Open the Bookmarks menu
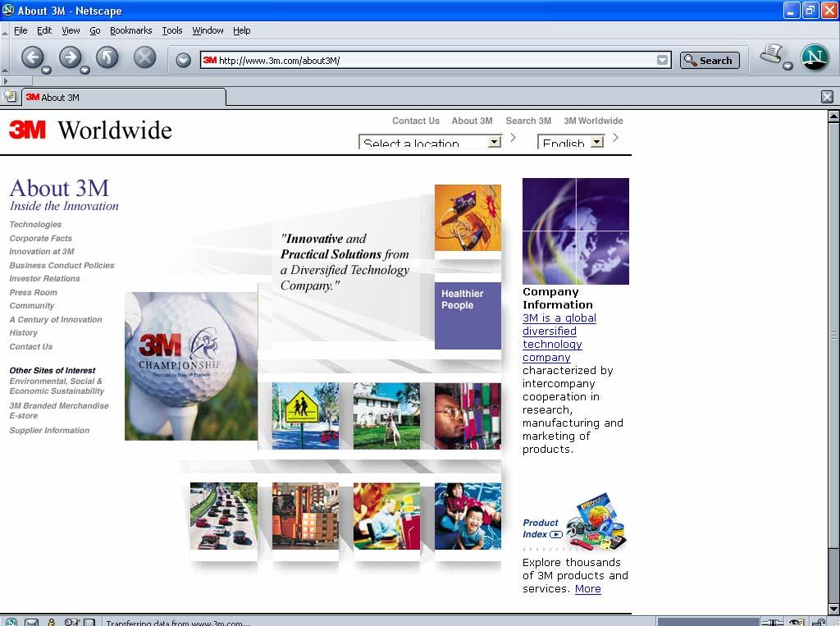This screenshot has width=840, height=626. (x=130, y=30)
